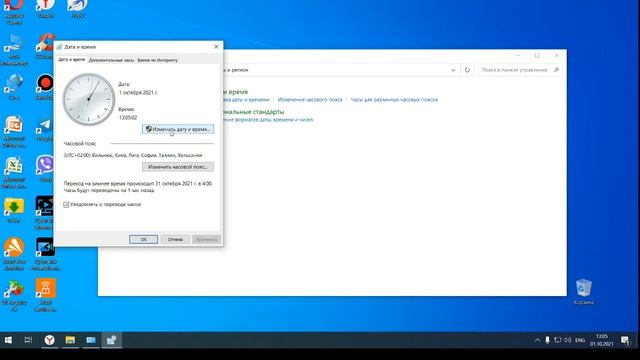Open the blue globe network desktop icon

pos(14,86)
